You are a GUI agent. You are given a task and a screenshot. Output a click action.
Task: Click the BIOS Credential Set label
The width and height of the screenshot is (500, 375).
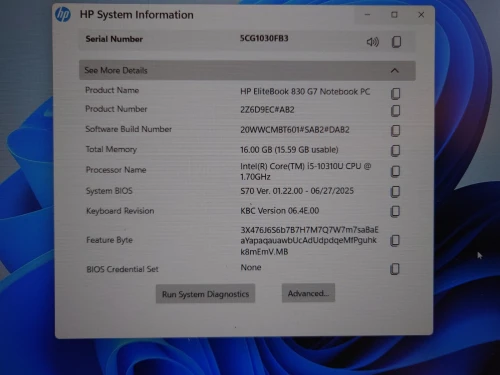(122, 269)
